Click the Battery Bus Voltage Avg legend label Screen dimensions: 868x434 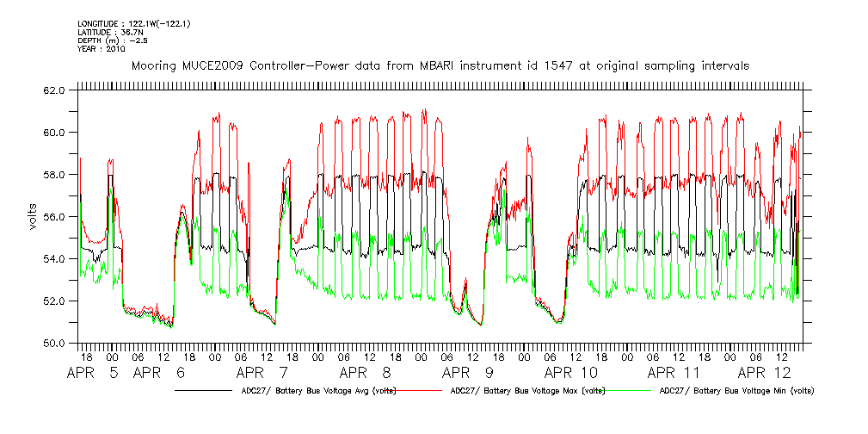click(x=318, y=390)
